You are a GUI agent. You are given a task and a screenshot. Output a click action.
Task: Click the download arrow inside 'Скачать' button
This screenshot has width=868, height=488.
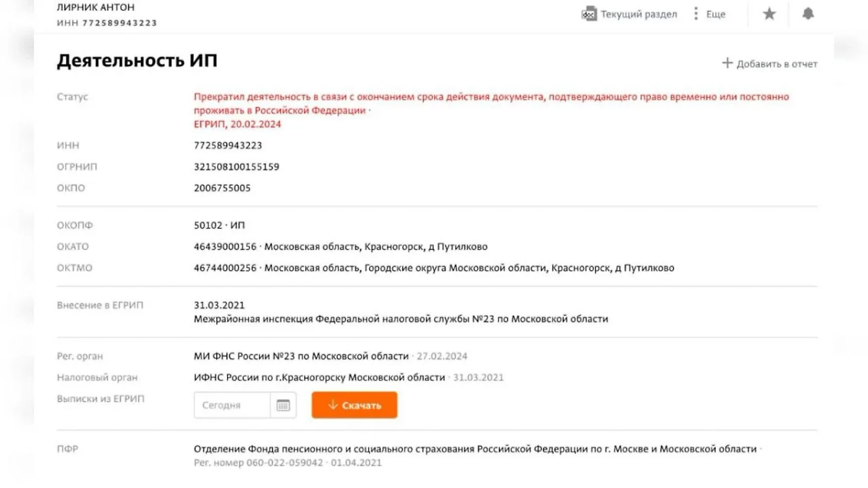333,405
